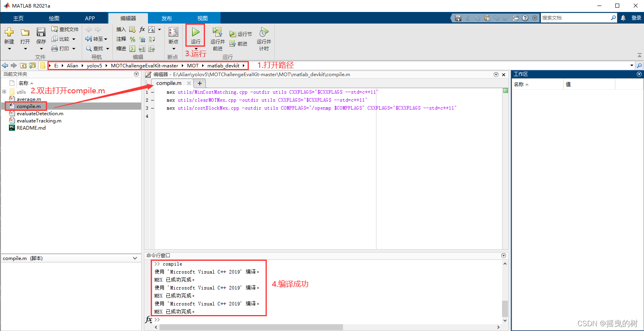Viewport: 644px width, 331px height.
Task: Open the Print (打印) dropdown arrow
Action: [x=74, y=49]
